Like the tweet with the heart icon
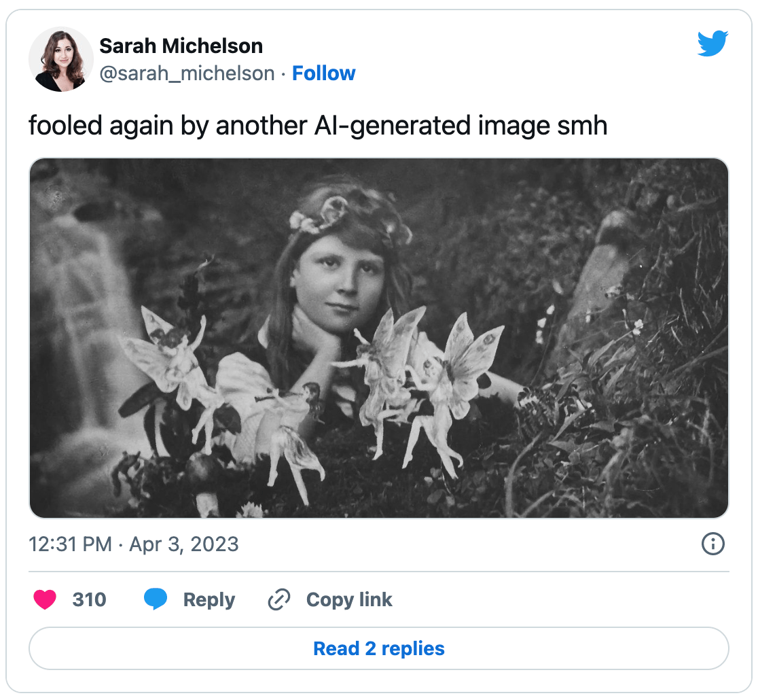This screenshot has height=700, width=758. coord(45,599)
